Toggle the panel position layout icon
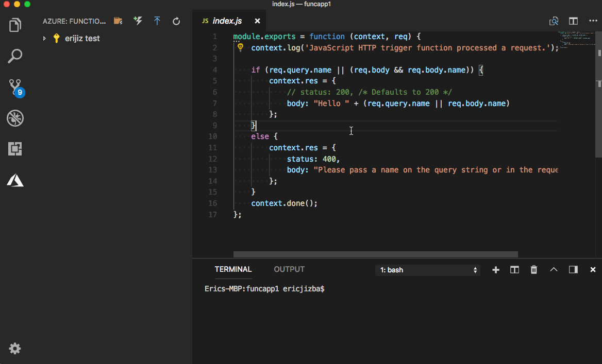This screenshot has height=364, width=602. 573,269
